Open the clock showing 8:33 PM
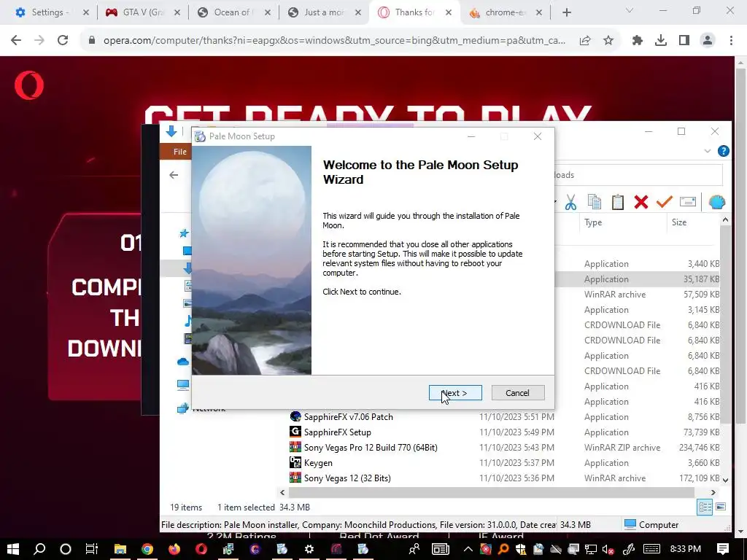 coord(685,549)
